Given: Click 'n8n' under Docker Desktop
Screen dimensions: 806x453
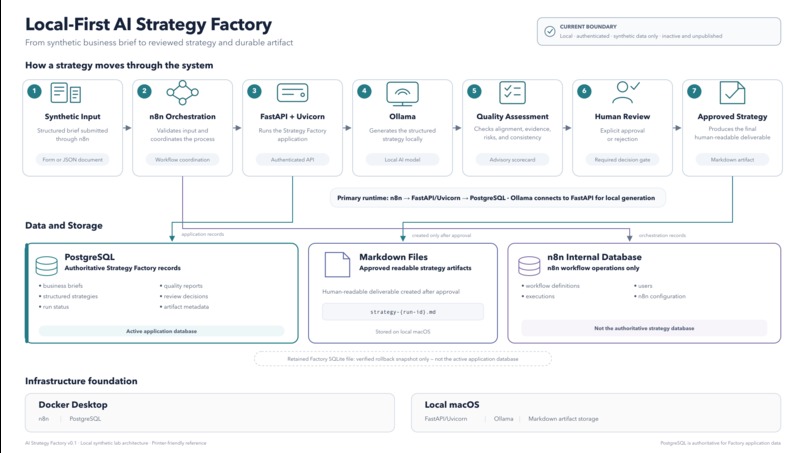Looking at the screenshot, I should pyautogui.click(x=44, y=419).
